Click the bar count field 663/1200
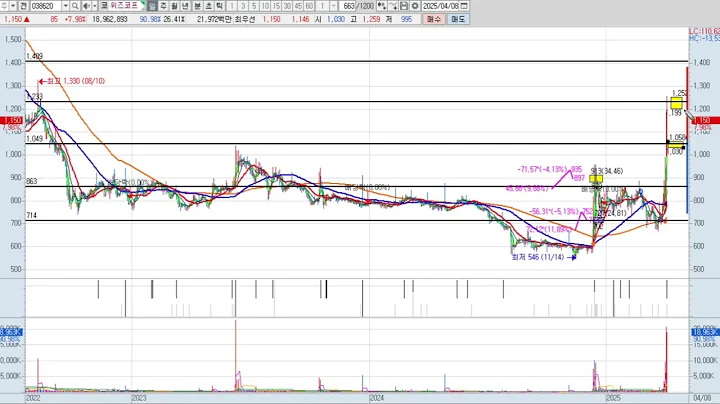This screenshot has height=404, width=720. click(x=358, y=6)
